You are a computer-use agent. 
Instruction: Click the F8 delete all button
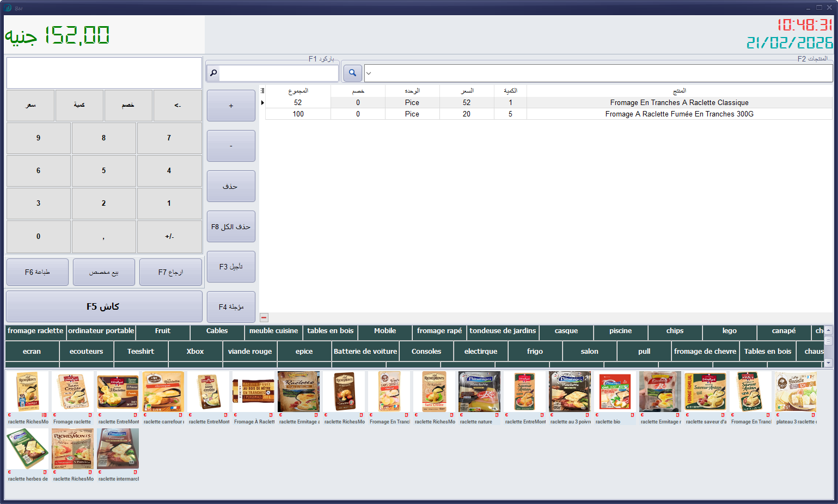[x=231, y=226]
